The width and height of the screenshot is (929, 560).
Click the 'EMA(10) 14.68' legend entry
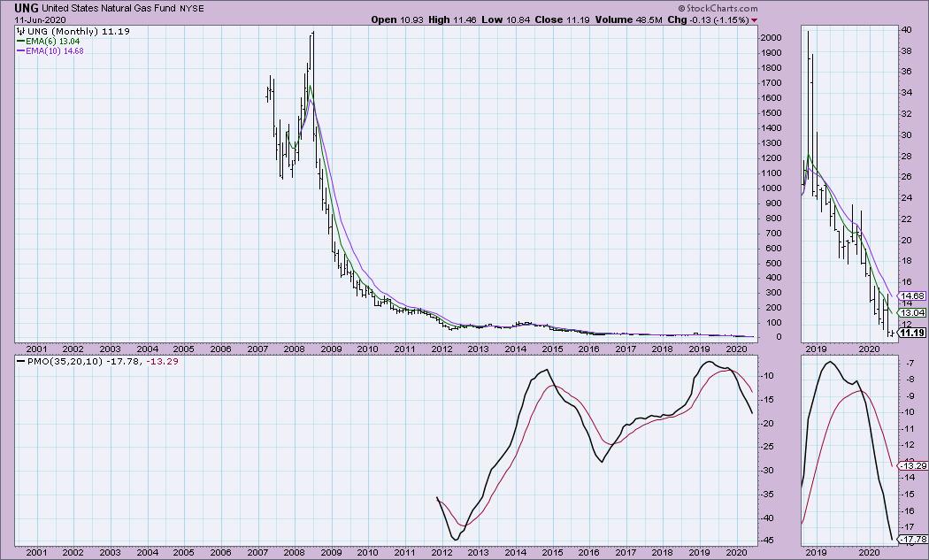(x=55, y=51)
